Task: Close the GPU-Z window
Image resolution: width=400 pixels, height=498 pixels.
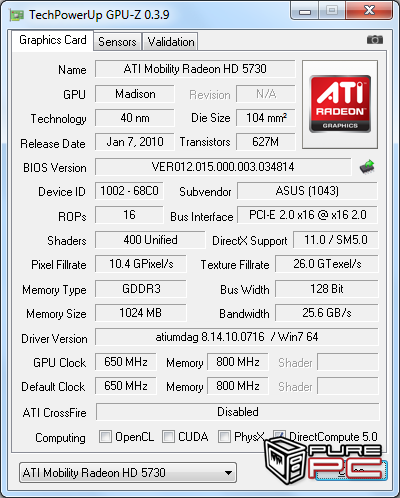Action: point(369,11)
